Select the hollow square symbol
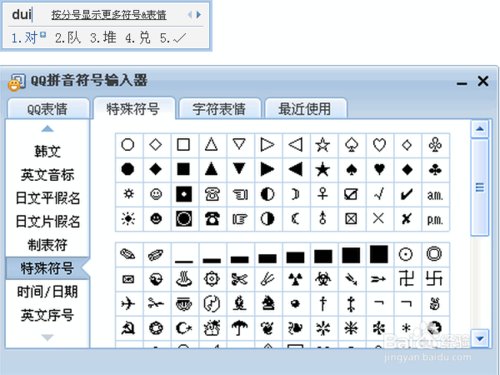Image resolution: width=500 pixels, height=375 pixels. point(183,145)
